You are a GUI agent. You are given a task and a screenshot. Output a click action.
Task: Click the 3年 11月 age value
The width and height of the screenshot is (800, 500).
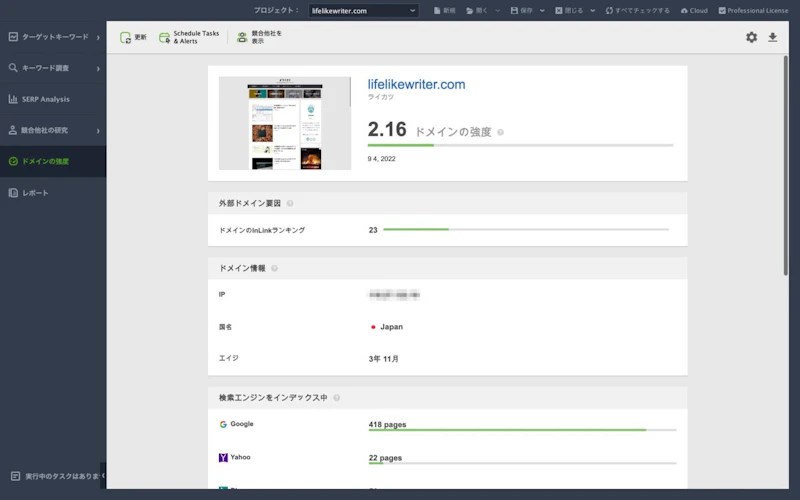(x=383, y=359)
